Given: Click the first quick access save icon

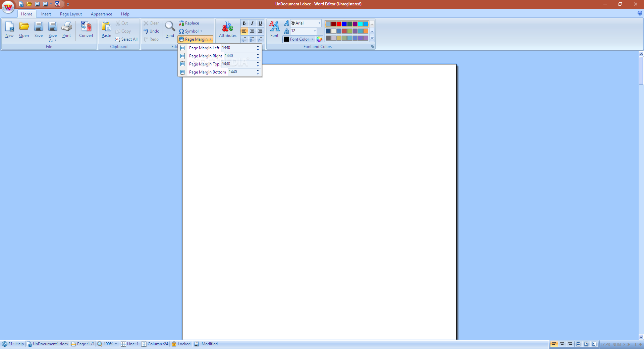Looking at the screenshot, I should 37,4.
